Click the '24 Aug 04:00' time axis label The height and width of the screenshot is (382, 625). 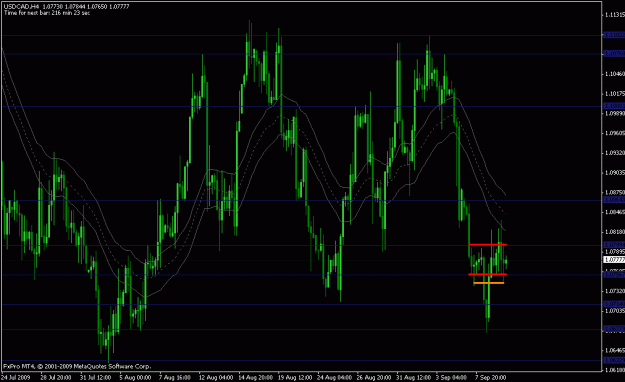pyautogui.click(x=334, y=377)
